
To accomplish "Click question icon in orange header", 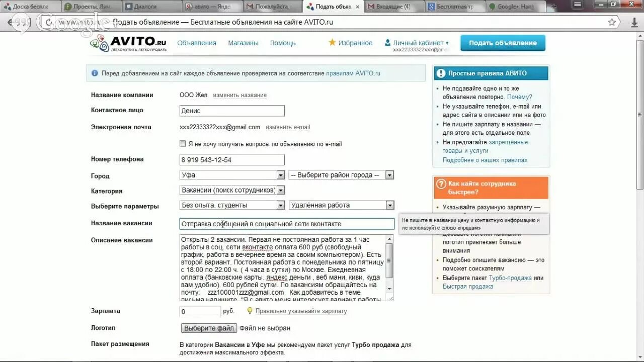I will 441,184.
